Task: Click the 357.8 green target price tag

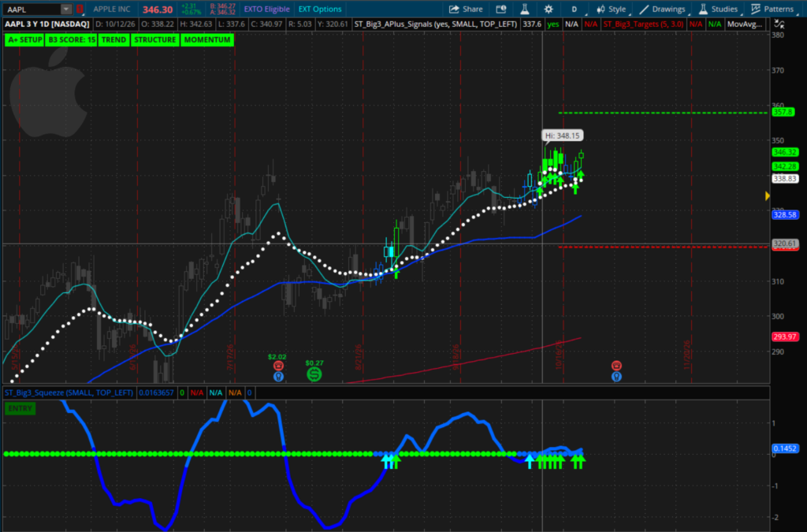Action: (x=783, y=112)
